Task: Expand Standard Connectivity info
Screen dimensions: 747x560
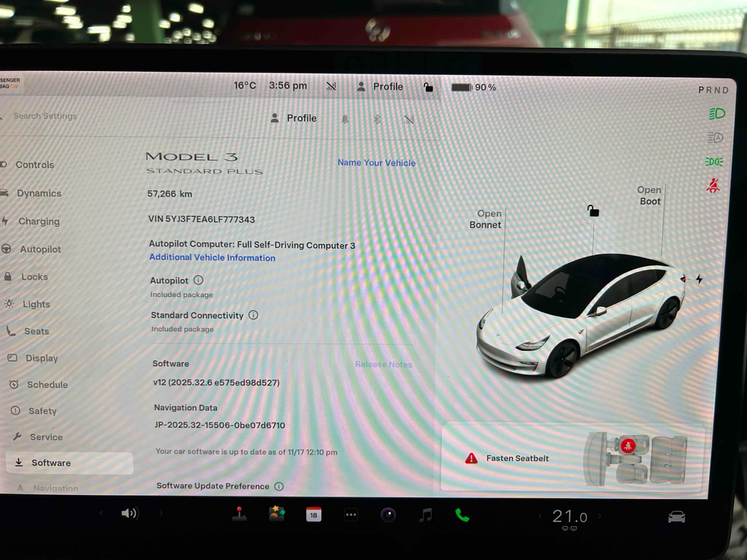Action: pos(253,315)
